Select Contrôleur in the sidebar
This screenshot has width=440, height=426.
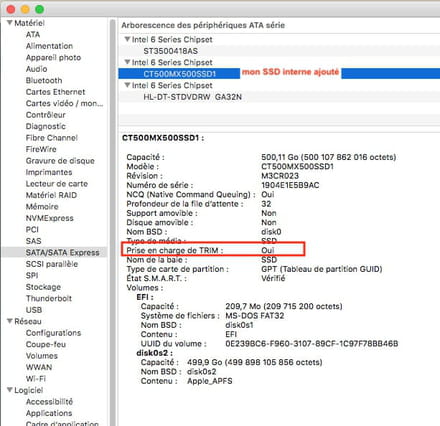pyautogui.click(x=45, y=115)
